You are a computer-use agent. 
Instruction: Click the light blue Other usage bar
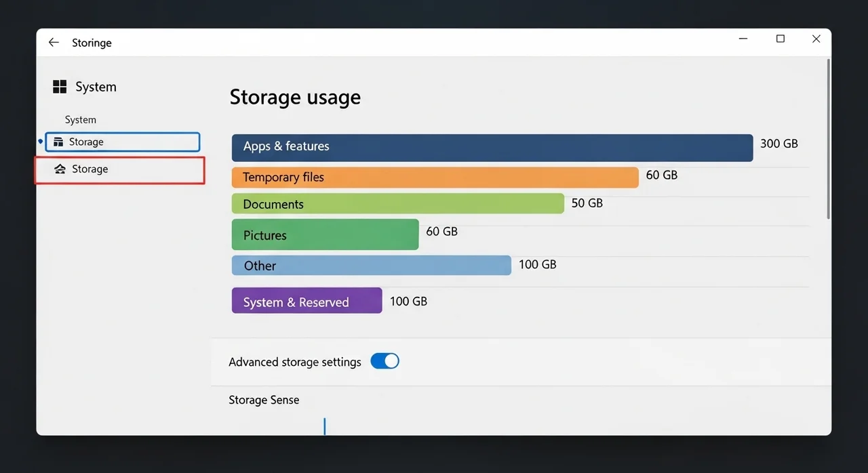(371, 266)
